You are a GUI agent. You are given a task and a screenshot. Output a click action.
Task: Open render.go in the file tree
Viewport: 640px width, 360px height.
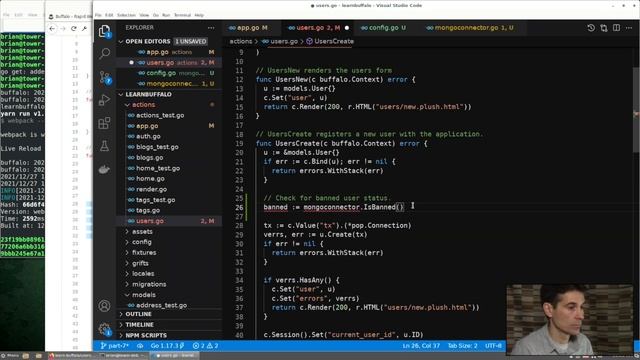(x=151, y=189)
